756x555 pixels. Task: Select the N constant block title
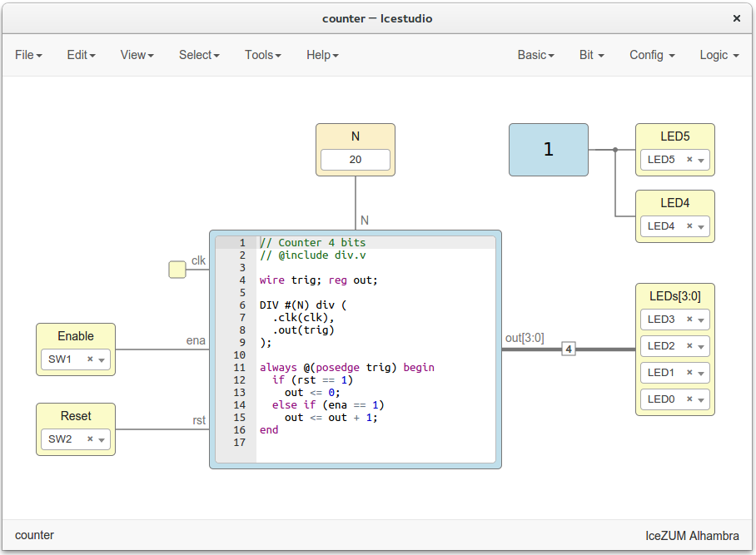click(356, 136)
